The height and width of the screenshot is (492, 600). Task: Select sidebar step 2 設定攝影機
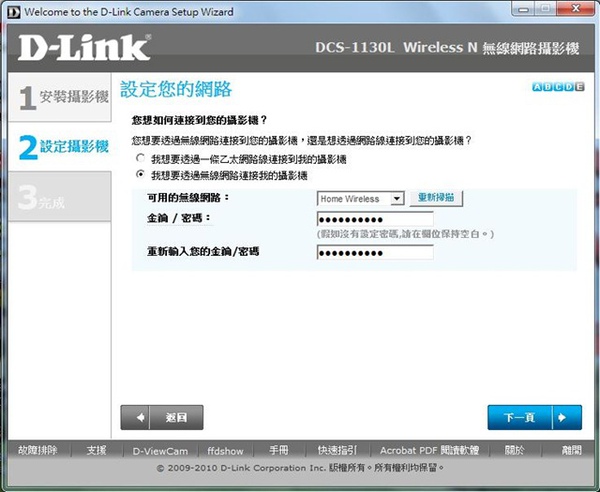pos(60,147)
